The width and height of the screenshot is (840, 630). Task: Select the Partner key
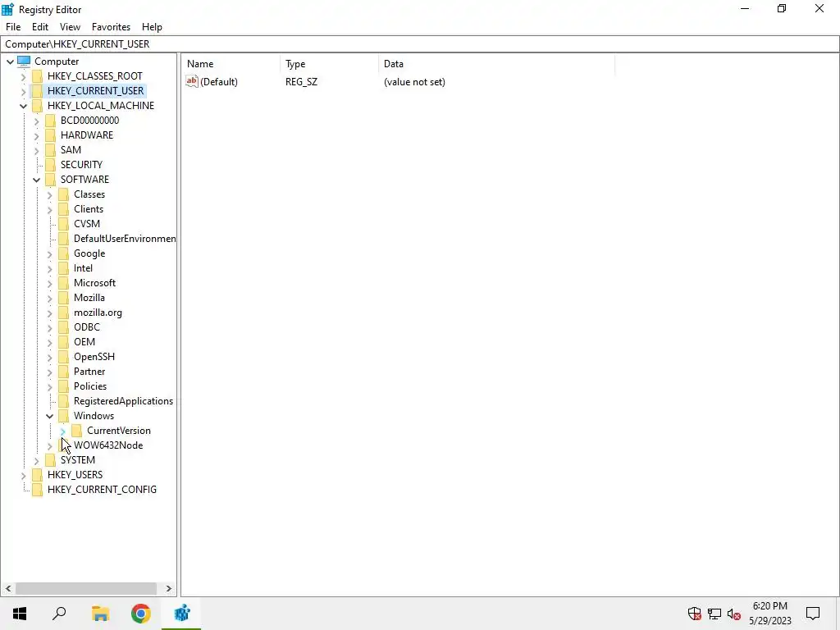click(x=89, y=372)
